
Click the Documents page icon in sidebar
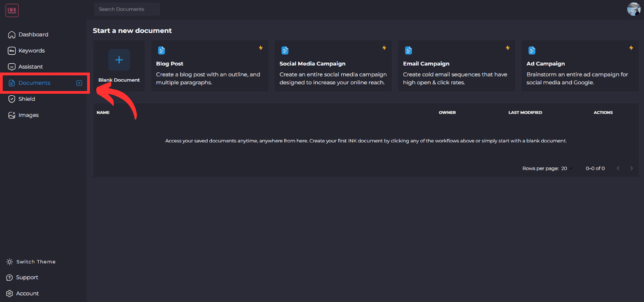pos(12,83)
